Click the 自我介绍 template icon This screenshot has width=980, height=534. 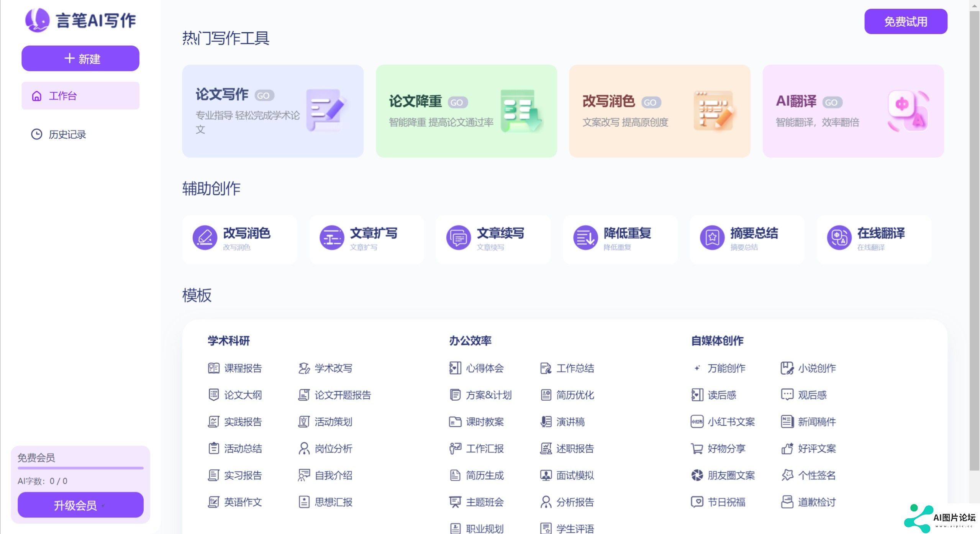point(304,475)
